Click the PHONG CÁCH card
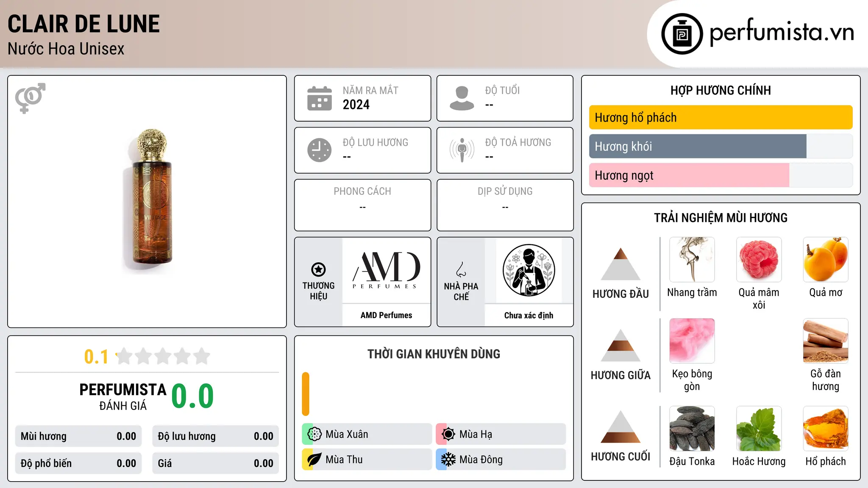 pyautogui.click(x=362, y=205)
